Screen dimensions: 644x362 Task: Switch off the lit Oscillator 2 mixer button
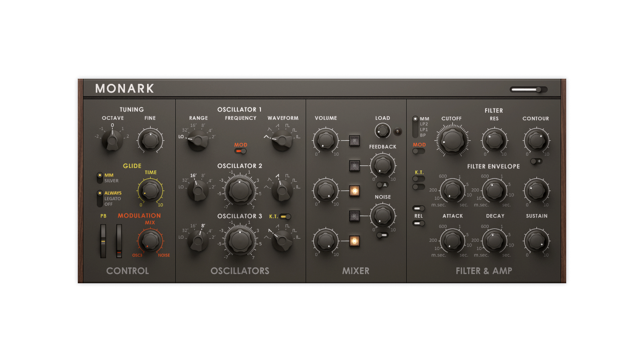tap(354, 191)
